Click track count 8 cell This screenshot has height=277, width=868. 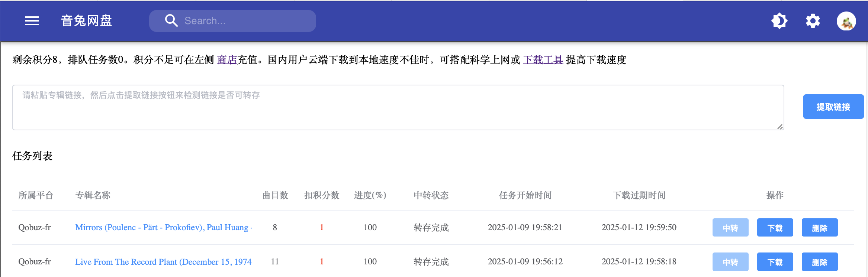275,227
